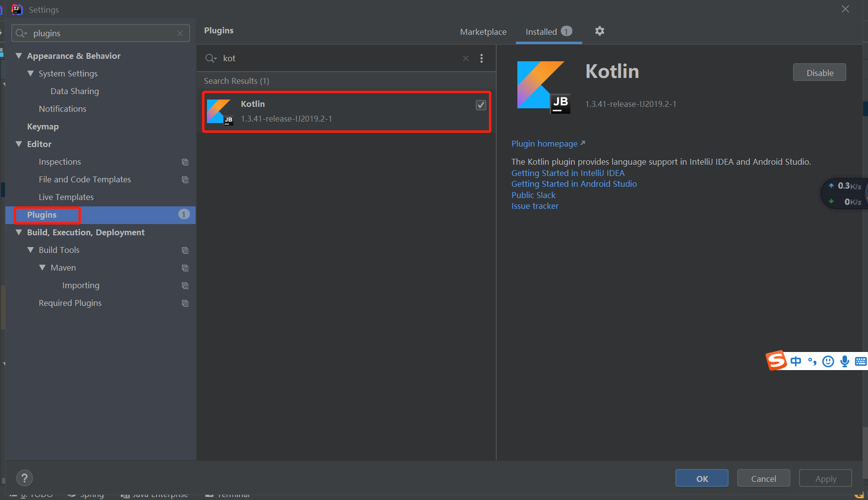Click the update count badge on Plugins row
The width and height of the screenshot is (868, 500).
coord(184,214)
